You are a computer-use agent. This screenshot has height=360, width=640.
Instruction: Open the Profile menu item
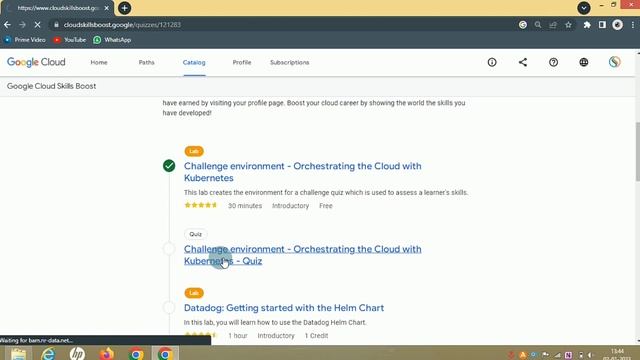[242, 62]
